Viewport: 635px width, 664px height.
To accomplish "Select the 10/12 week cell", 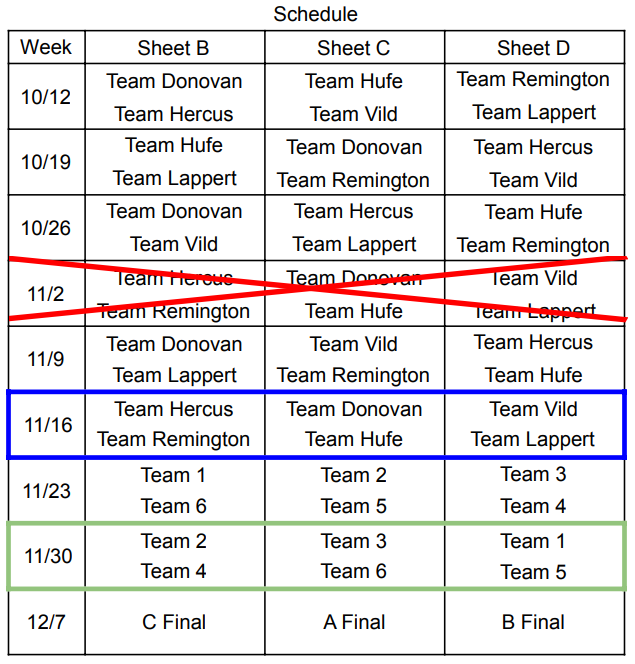I will [46, 97].
